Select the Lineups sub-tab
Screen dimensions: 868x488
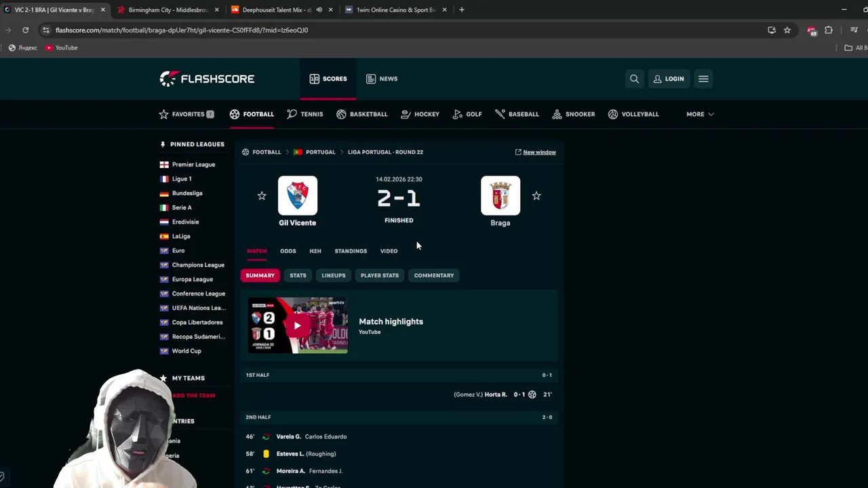(334, 275)
